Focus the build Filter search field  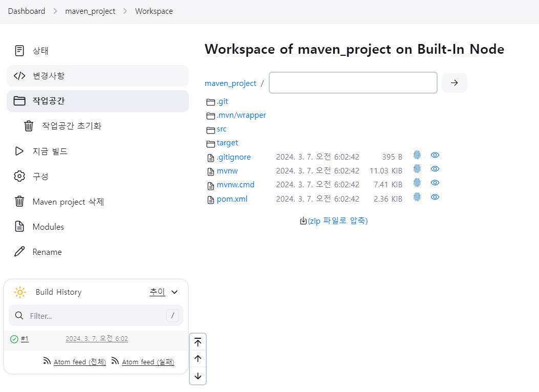pos(96,315)
